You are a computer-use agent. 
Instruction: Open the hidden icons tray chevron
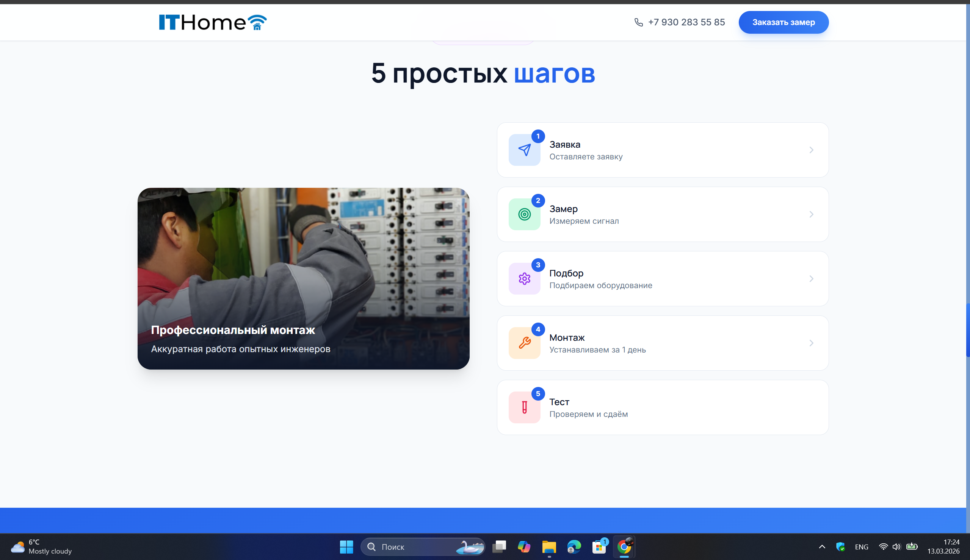click(821, 546)
